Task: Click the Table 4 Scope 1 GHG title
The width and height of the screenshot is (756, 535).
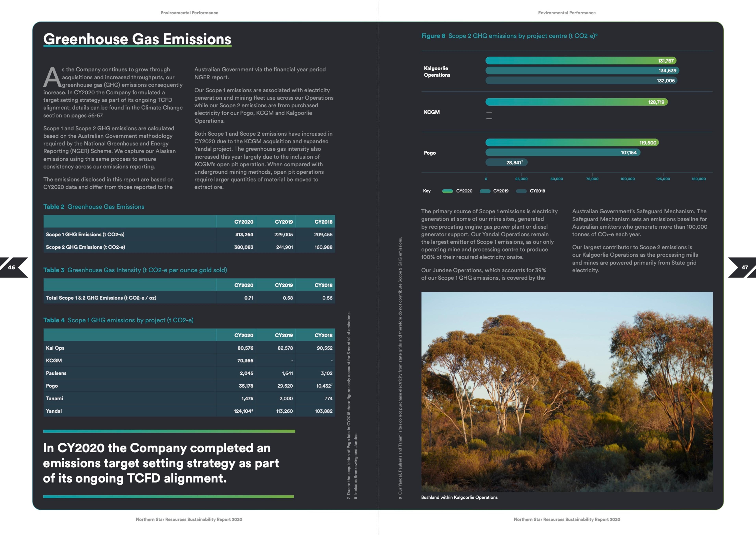Action: pyautogui.click(x=118, y=320)
